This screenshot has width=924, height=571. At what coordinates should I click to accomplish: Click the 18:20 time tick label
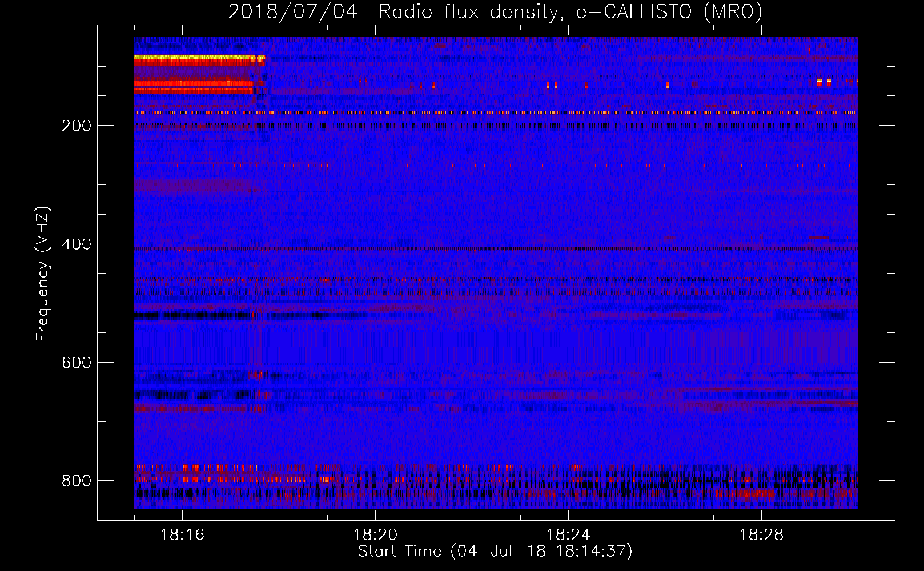(375, 535)
